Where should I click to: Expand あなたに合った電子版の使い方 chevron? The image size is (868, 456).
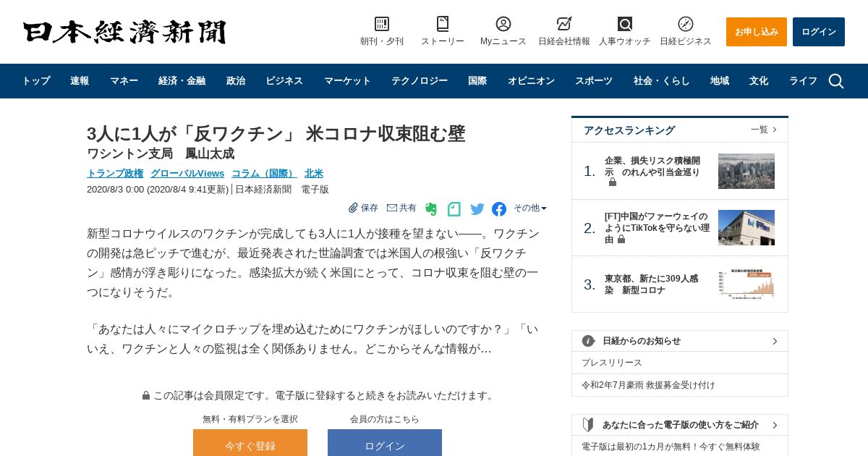[x=775, y=425]
